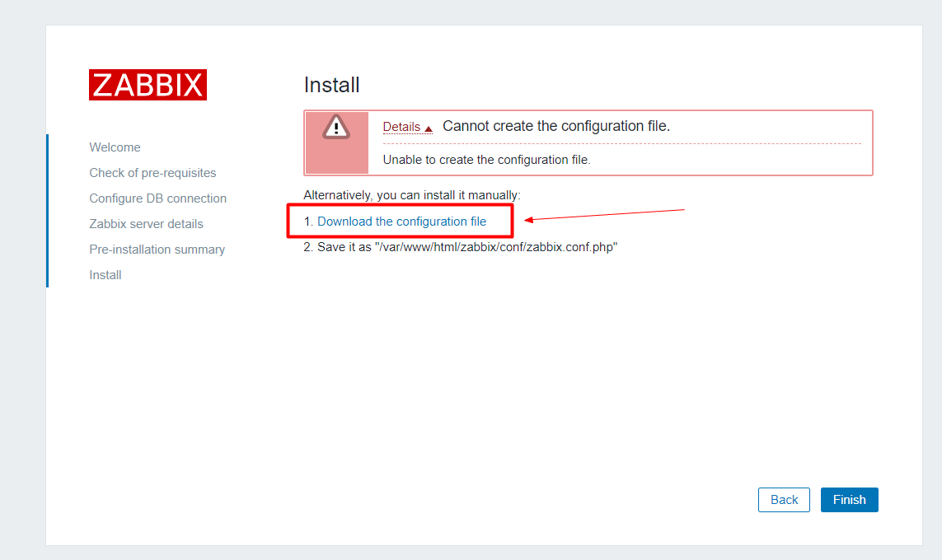Click the ZABBIX logo

148,85
